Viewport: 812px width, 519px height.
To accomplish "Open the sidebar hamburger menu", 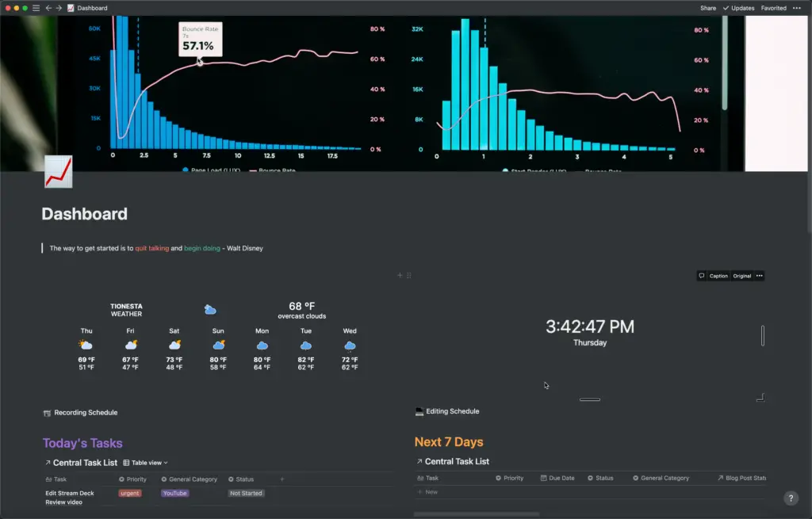I will (36, 8).
